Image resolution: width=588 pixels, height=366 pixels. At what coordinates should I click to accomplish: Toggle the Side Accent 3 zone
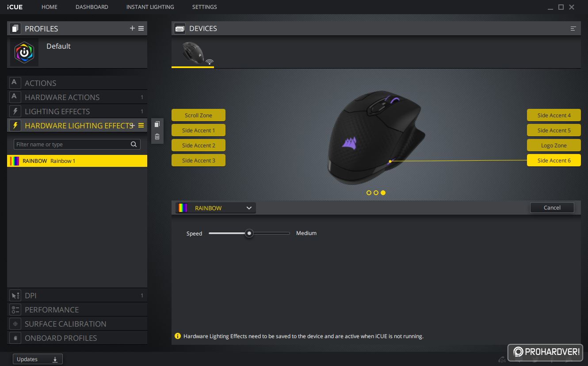coord(199,160)
